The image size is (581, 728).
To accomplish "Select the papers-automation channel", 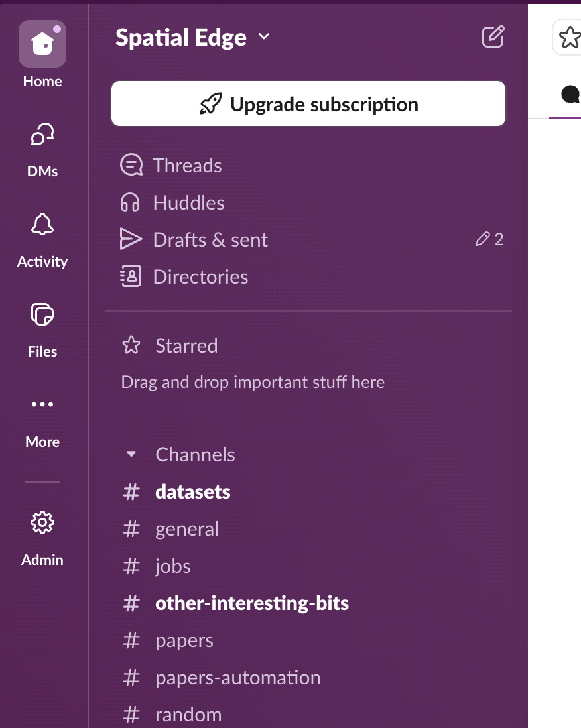I will click(237, 677).
